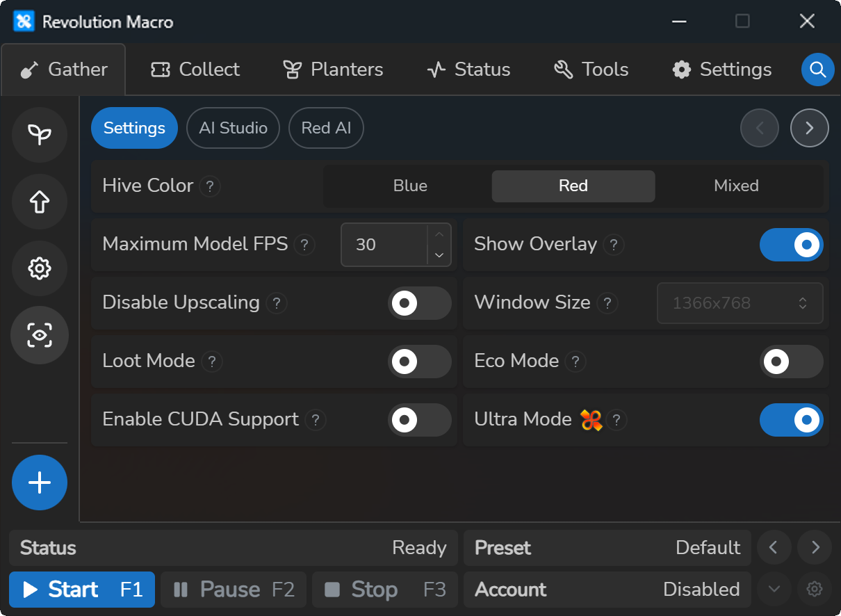Image resolution: width=841 pixels, height=616 pixels.
Task: Click the Disable Upscaling help icon
Action: (x=277, y=303)
